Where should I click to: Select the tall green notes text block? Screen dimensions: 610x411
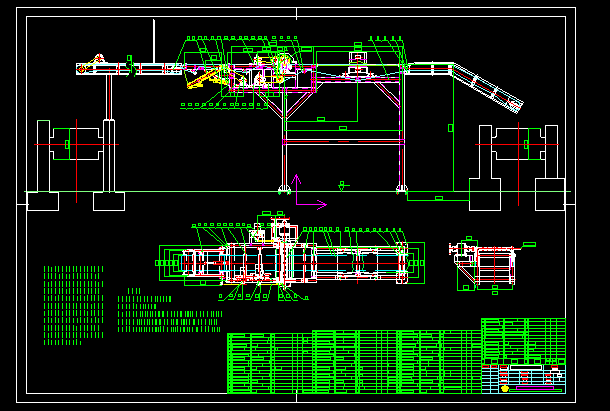[74, 306]
